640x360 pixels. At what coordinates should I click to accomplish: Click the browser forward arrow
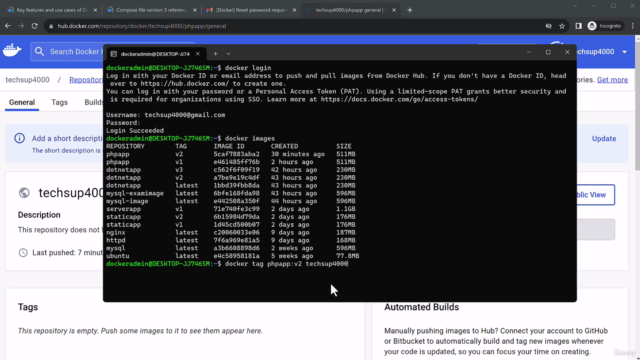(21, 26)
